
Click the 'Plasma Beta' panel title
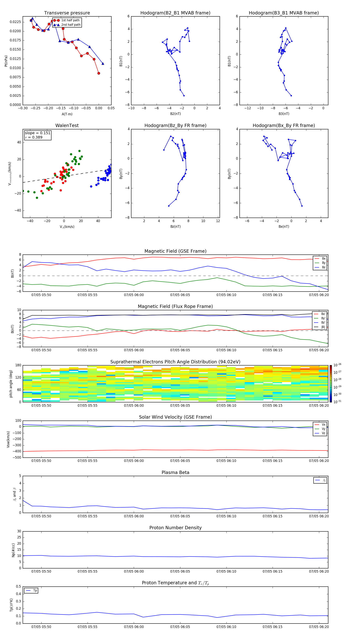[x=175, y=472]
